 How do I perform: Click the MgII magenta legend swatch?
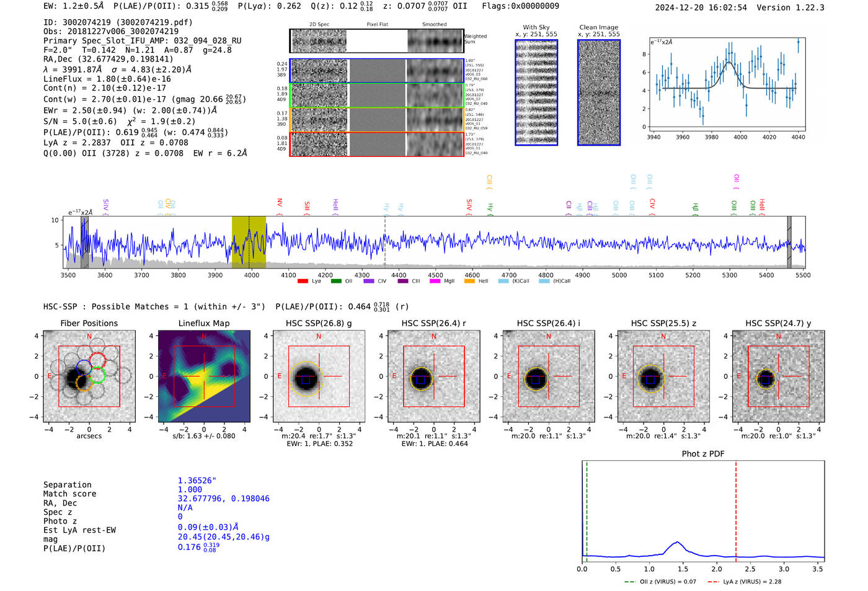(435, 281)
